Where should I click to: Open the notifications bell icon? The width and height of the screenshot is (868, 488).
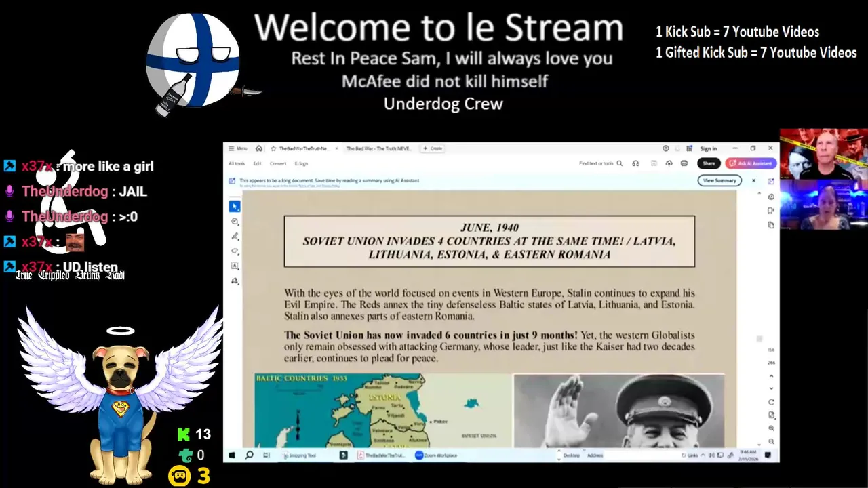(677, 148)
